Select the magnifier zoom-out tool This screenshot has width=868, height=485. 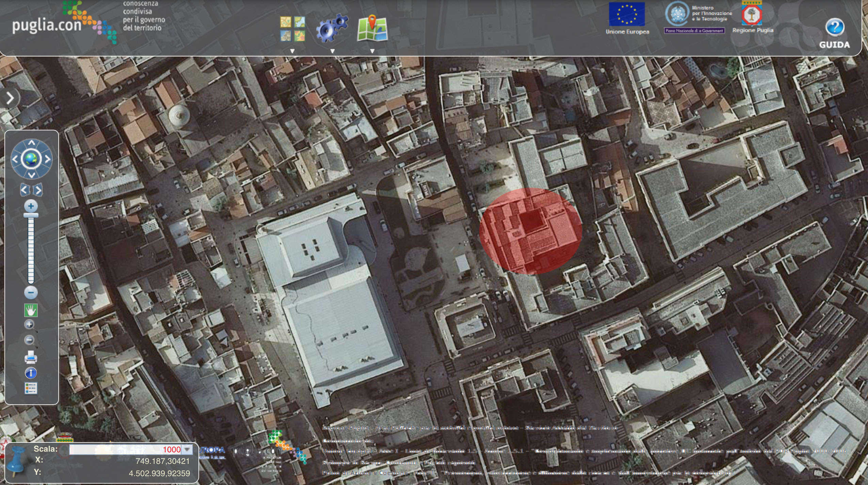[30, 340]
